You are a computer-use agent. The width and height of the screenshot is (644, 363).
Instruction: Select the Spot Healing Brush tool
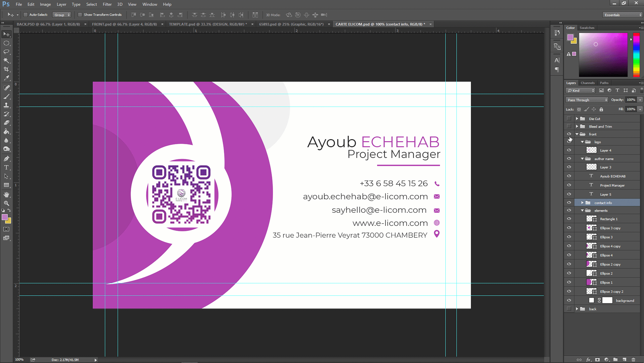point(6,88)
